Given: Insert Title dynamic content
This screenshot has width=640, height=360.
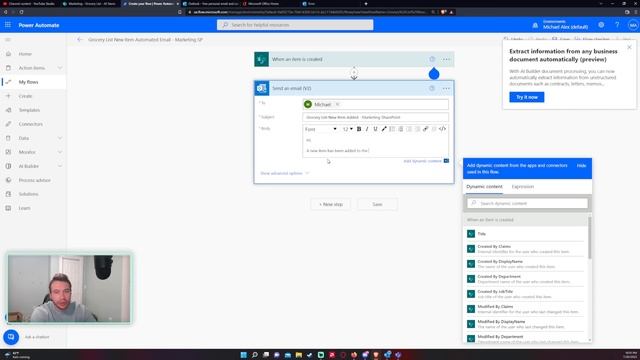Looking at the screenshot, I should 525,234.
